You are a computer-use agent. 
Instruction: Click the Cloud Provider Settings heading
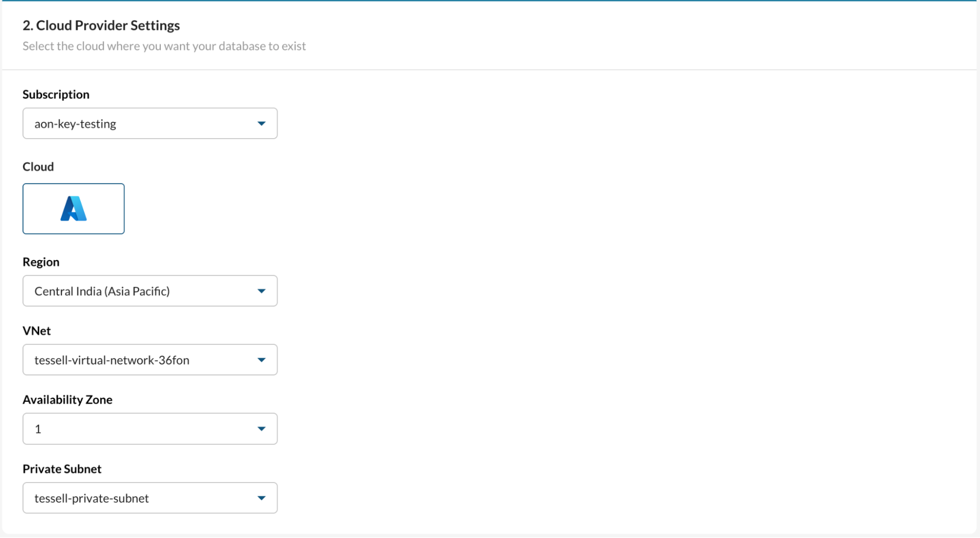pos(101,25)
